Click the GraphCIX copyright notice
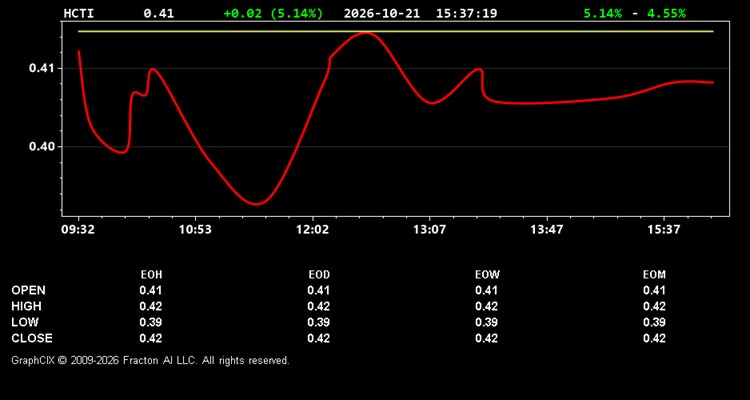Viewport: 750px width, 400px height. pyautogui.click(x=150, y=360)
